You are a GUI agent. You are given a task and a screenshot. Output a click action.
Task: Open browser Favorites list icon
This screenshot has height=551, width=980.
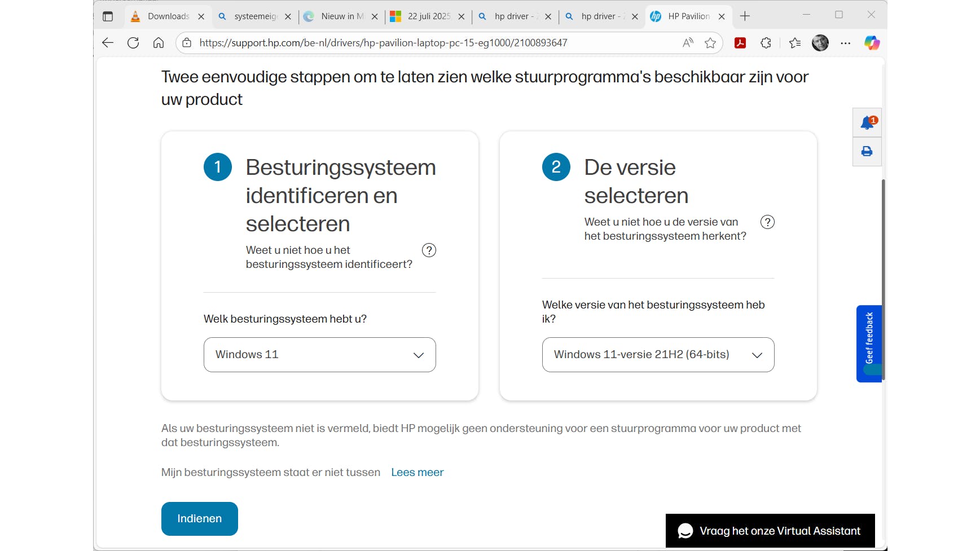795,43
